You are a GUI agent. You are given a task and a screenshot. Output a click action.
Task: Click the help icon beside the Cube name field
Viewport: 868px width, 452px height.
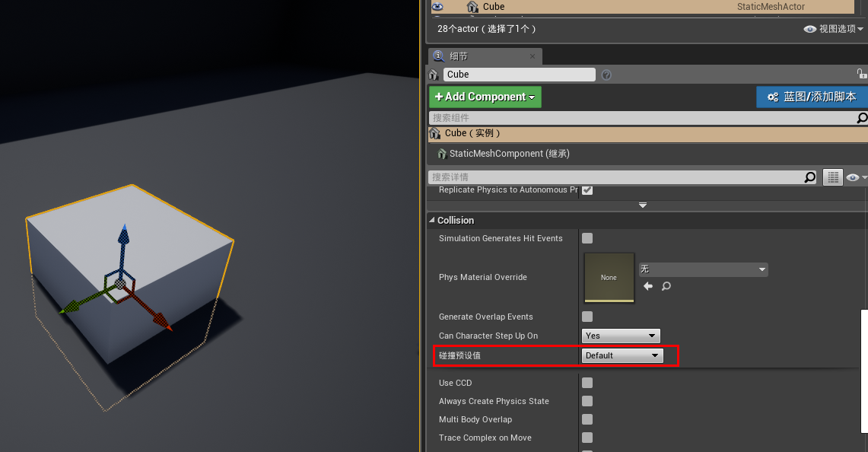pos(605,75)
